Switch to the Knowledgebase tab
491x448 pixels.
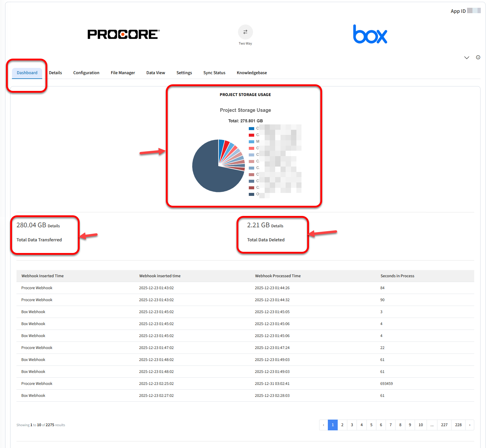point(251,73)
